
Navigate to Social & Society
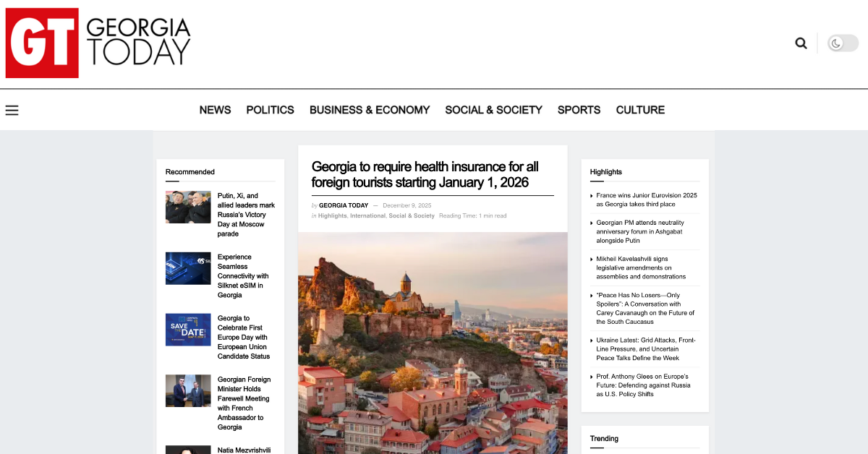(x=493, y=110)
